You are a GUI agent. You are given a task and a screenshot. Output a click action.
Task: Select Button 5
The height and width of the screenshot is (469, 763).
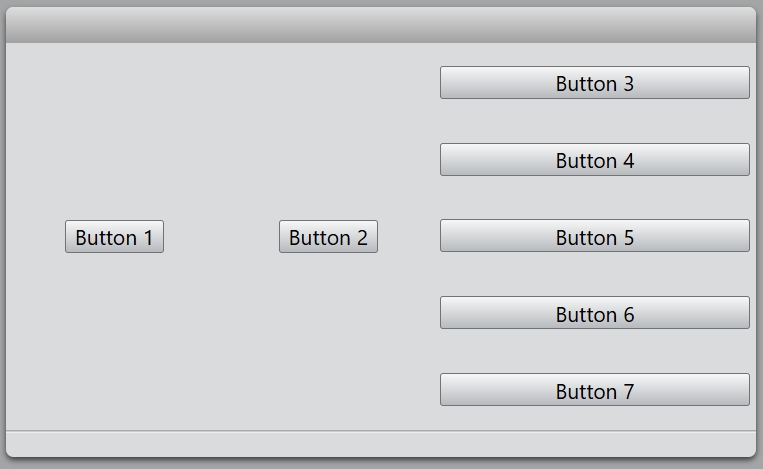tap(594, 237)
